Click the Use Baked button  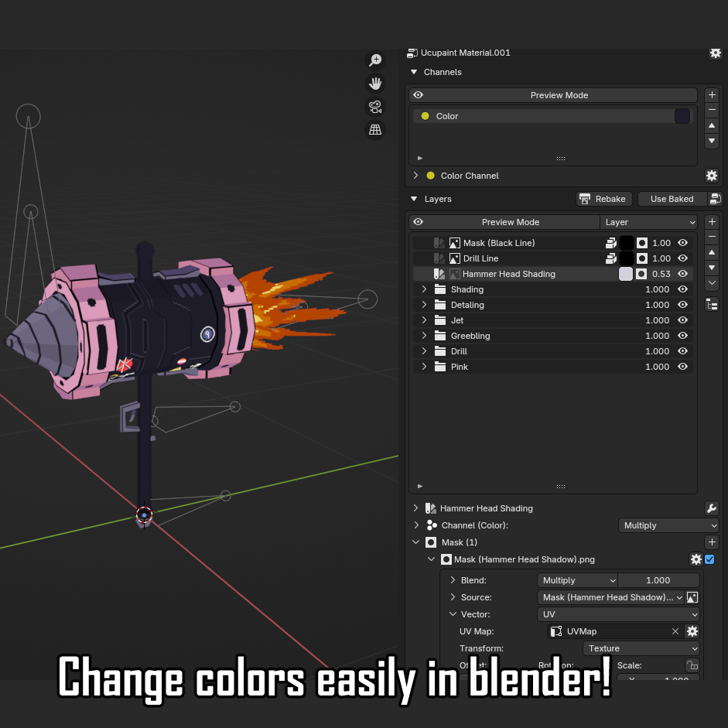point(672,199)
